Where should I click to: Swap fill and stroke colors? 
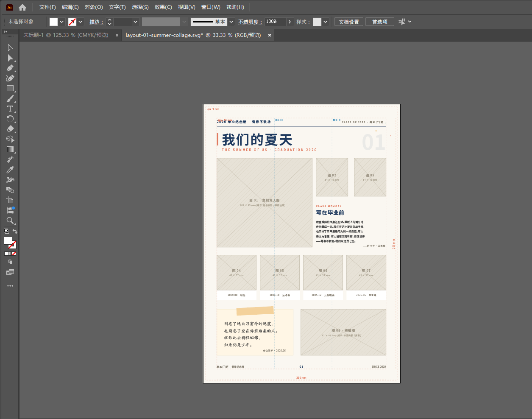pyautogui.click(x=15, y=232)
